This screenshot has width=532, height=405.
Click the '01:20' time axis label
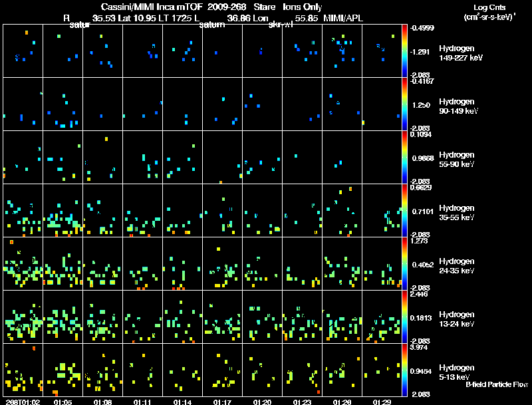[262, 402]
